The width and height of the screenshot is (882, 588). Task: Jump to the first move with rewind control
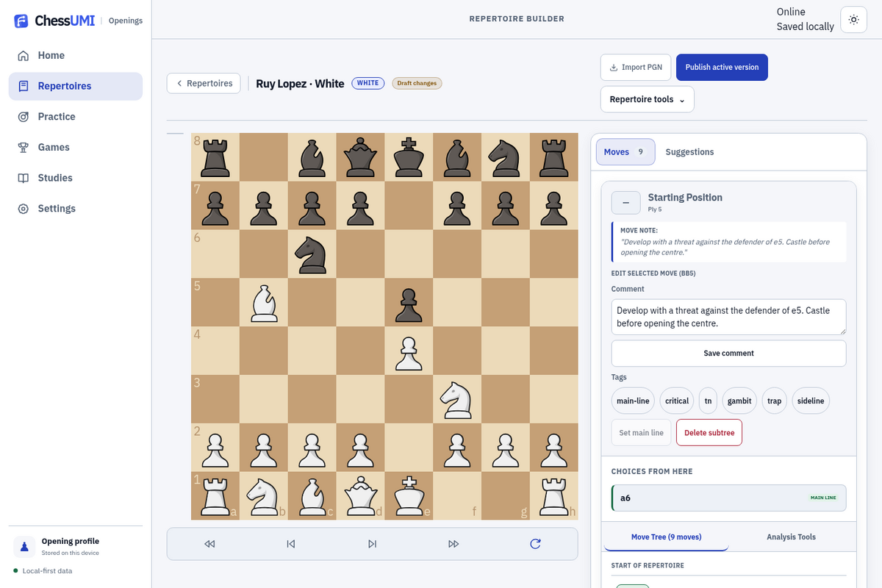click(209, 544)
